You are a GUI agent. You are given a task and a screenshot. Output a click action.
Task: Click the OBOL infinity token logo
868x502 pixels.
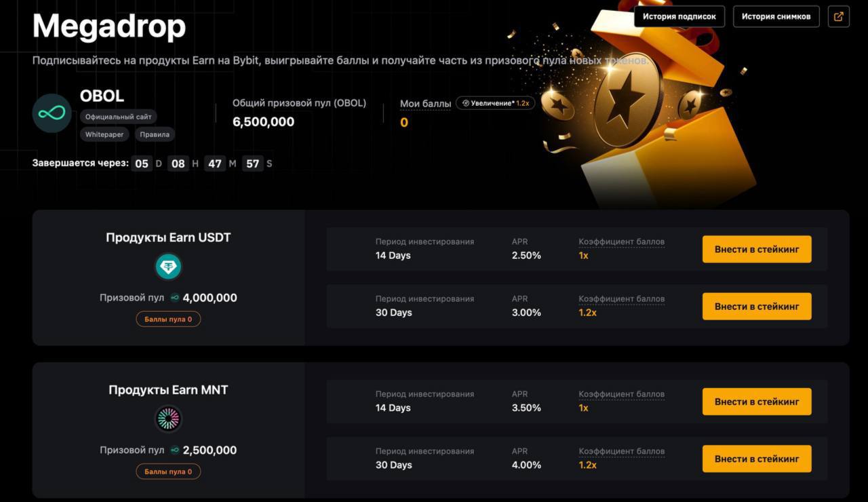click(52, 113)
